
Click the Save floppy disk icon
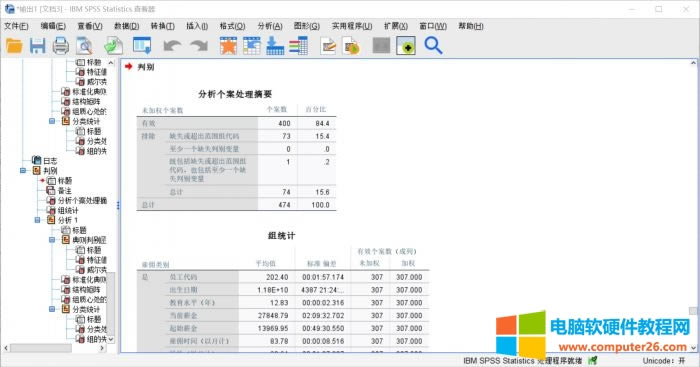coord(38,46)
